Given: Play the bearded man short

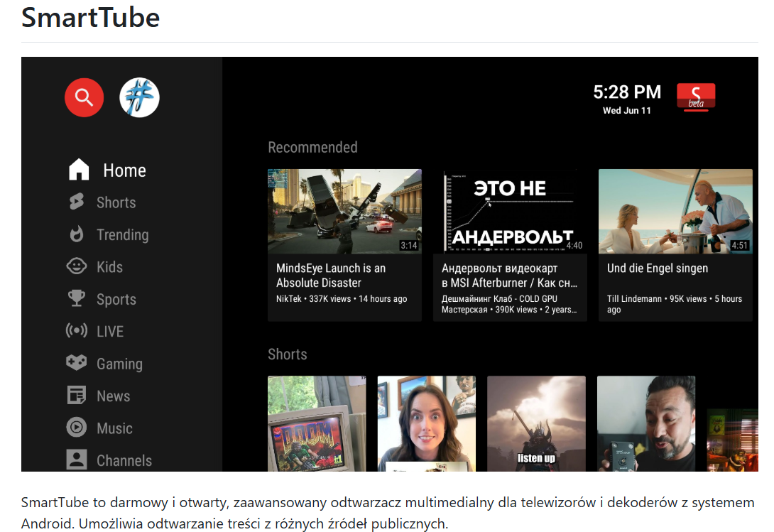Looking at the screenshot, I should (646, 423).
